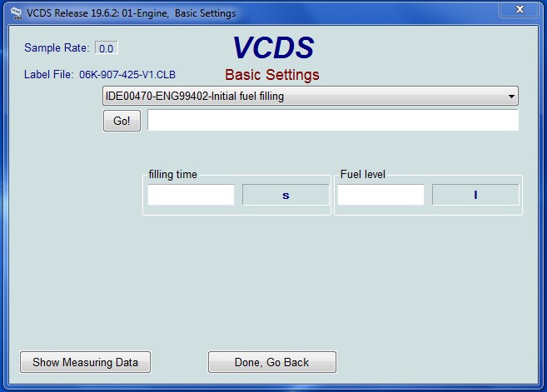
Task: Click the 'Fuel level' group label
Action: tap(362, 174)
